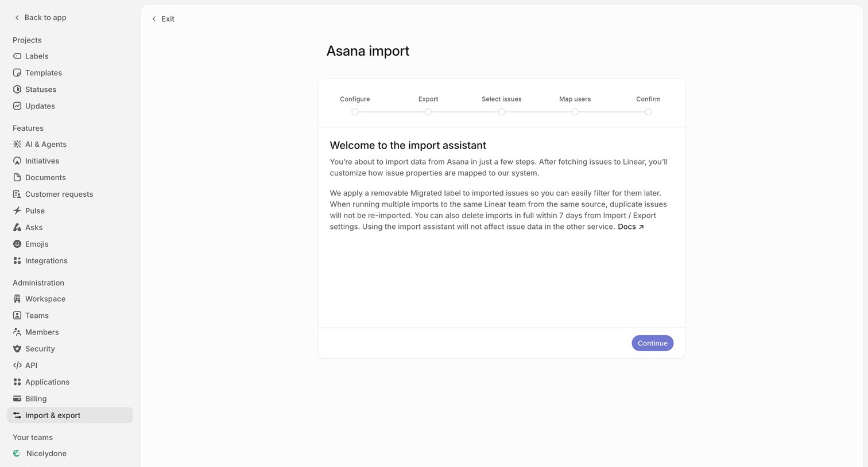Click the Administration section header
868x467 pixels.
38,283
